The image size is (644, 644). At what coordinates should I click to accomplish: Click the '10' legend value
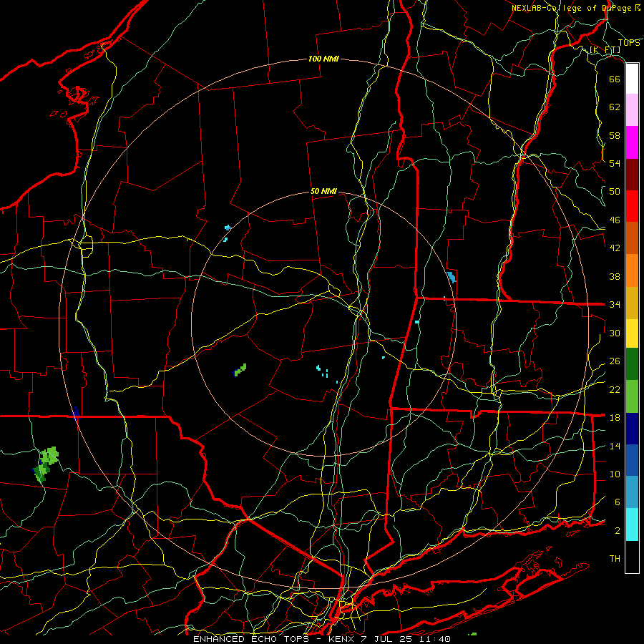pyautogui.click(x=615, y=474)
